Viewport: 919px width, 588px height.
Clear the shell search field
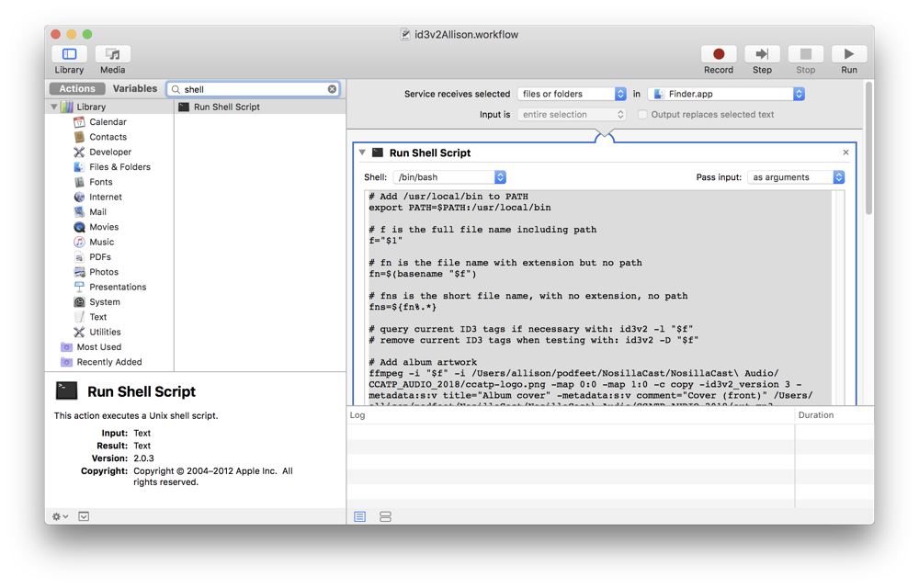point(332,89)
